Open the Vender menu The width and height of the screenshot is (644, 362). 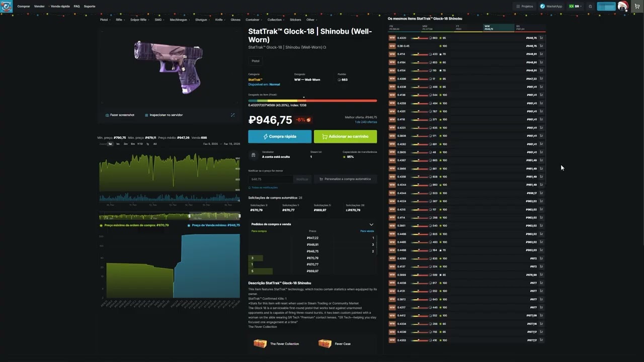(40, 7)
